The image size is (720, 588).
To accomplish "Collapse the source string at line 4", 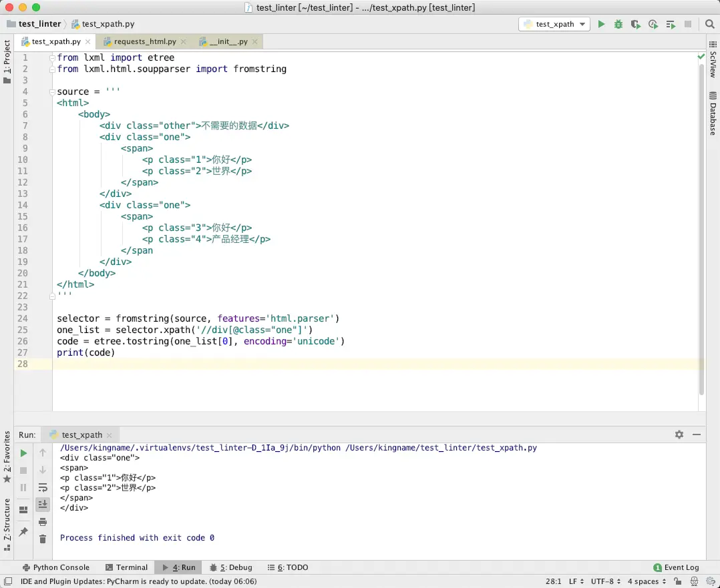I will pyautogui.click(x=52, y=92).
